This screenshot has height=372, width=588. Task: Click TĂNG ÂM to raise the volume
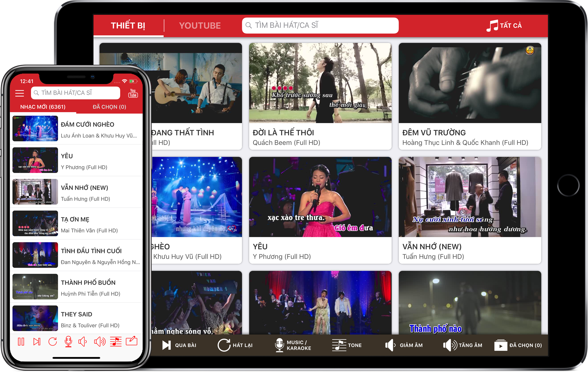pyautogui.click(x=463, y=345)
